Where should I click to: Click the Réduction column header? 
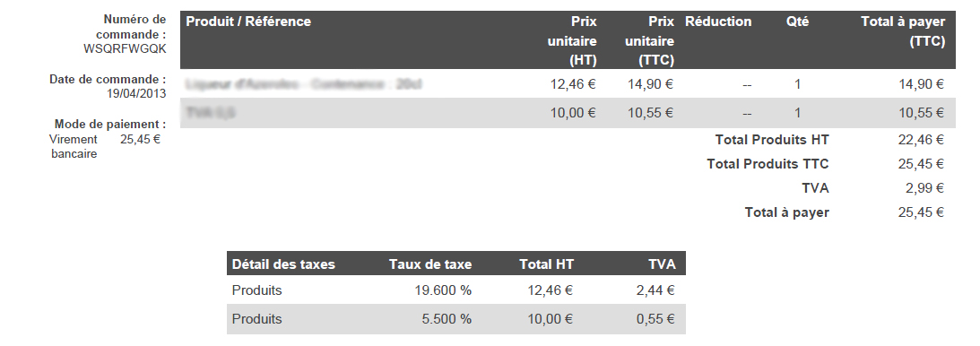coord(718,22)
